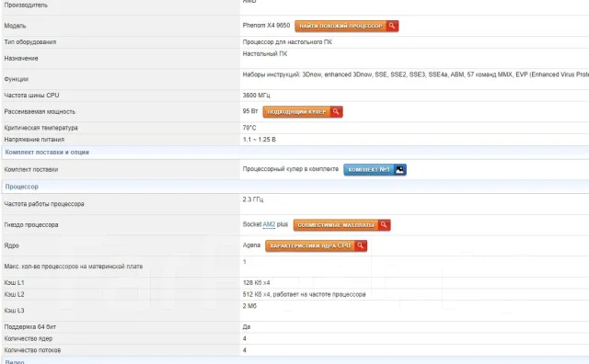Select the '70°C' value
This screenshot has width=589, height=364.
tap(249, 128)
